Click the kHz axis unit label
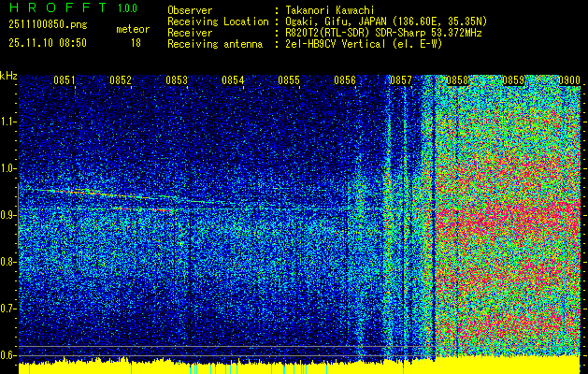Image resolution: width=588 pixels, height=374 pixels. point(8,76)
